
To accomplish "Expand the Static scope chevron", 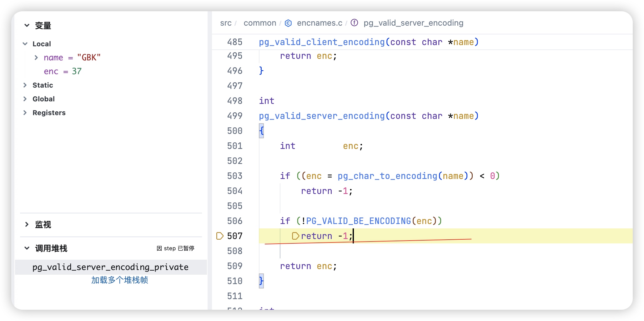I will click(x=25, y=85).
